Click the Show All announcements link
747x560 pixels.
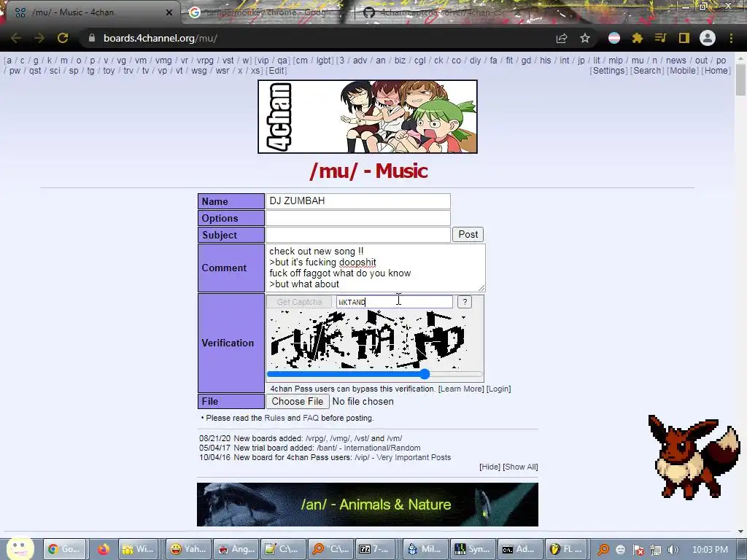click(x=520, y=467)
